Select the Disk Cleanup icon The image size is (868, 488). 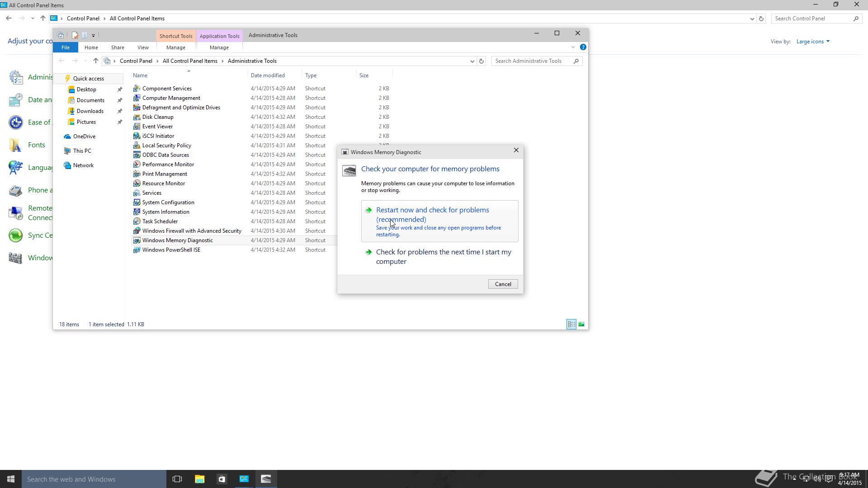(137, 117)
